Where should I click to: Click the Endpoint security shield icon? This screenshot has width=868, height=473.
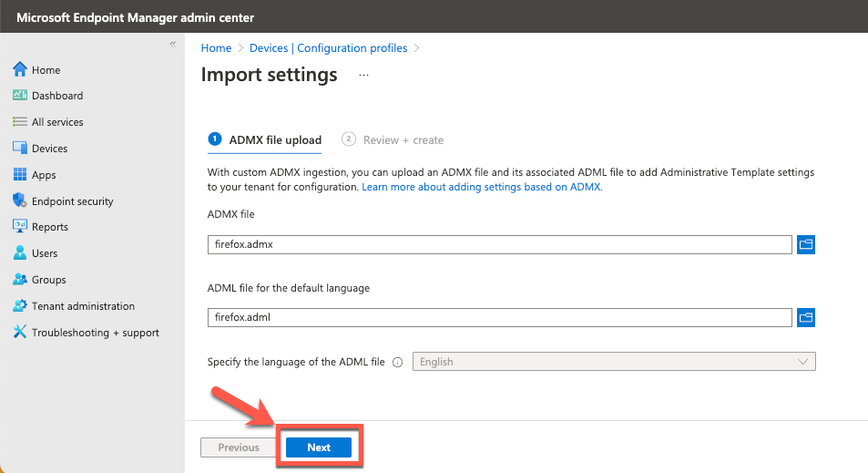20,201
